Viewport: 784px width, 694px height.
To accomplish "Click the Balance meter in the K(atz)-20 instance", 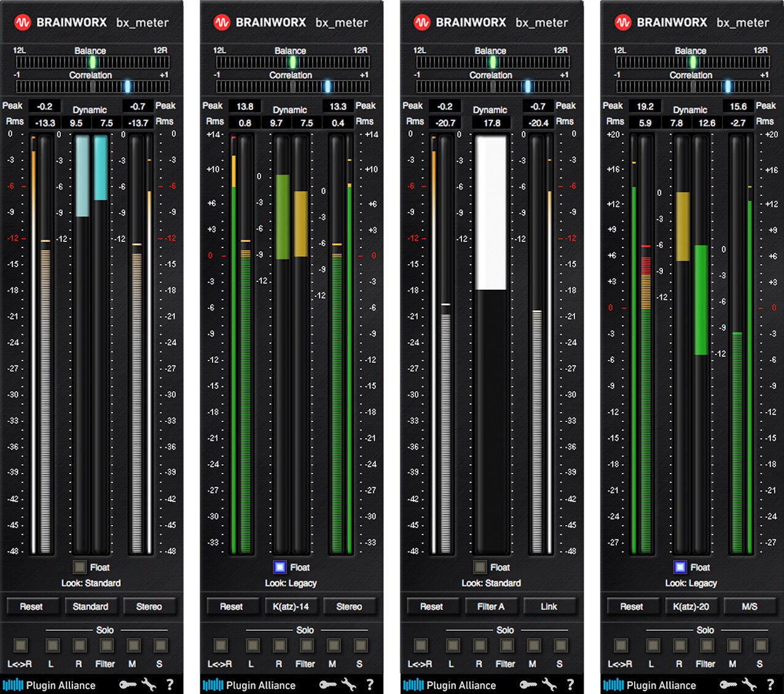I will point(693,62).
